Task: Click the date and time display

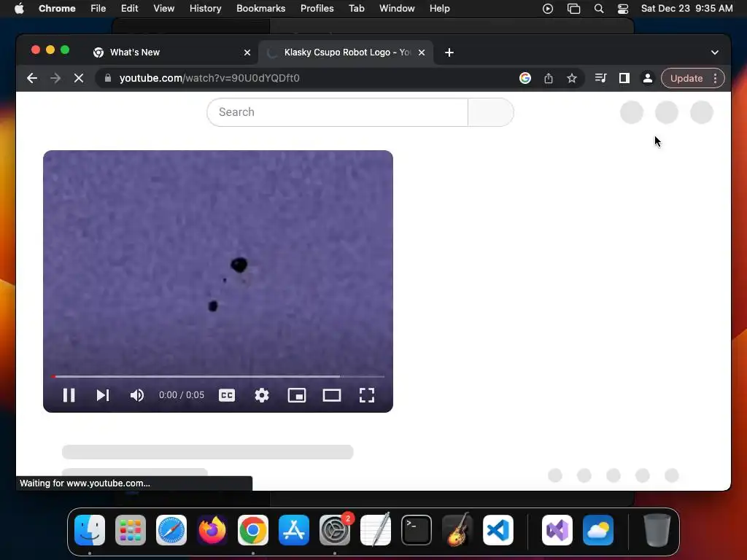Action: [x=687, y=9]
